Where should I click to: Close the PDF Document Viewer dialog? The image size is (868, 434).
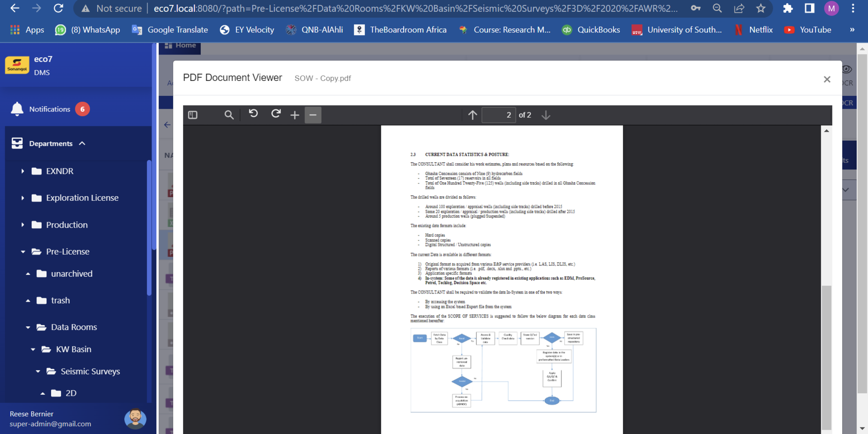click(827, 80)
